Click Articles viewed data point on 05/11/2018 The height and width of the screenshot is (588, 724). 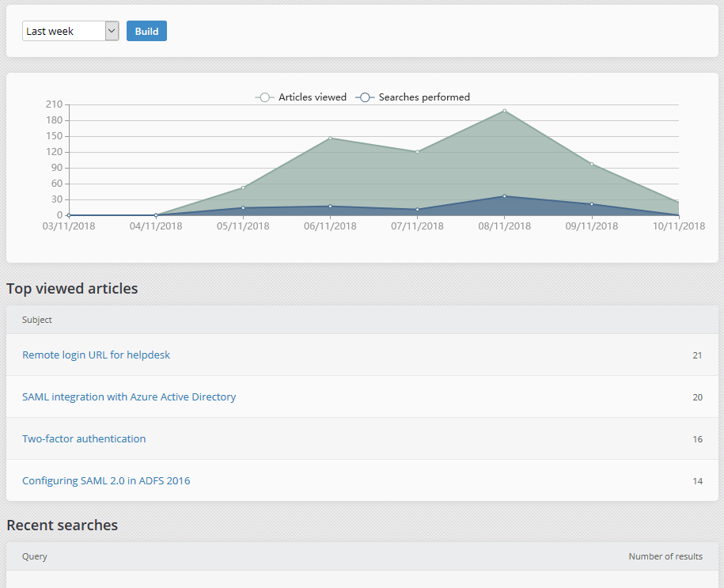[x=243, y=188]
